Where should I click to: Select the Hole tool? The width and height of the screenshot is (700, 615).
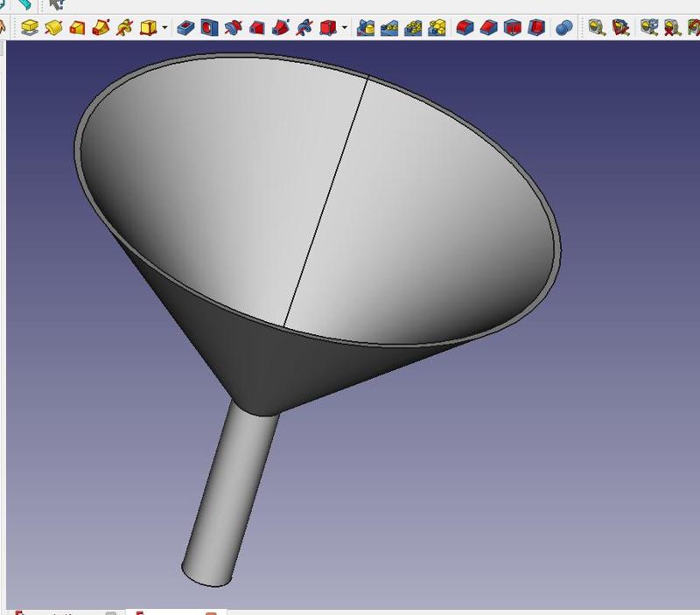click(x=209, y=28)
